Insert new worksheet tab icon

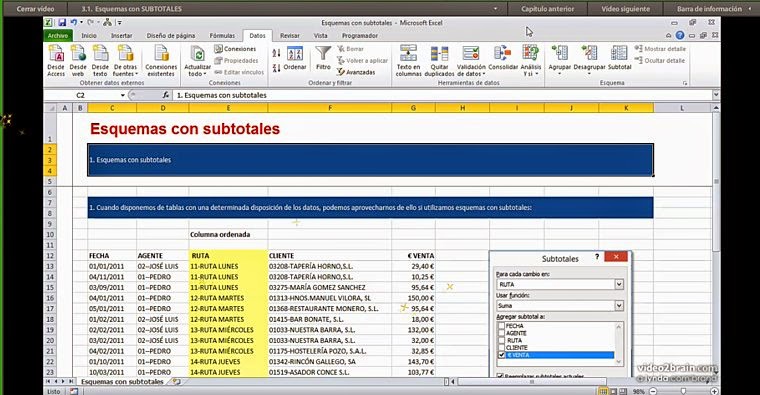(x=176, y=382)
